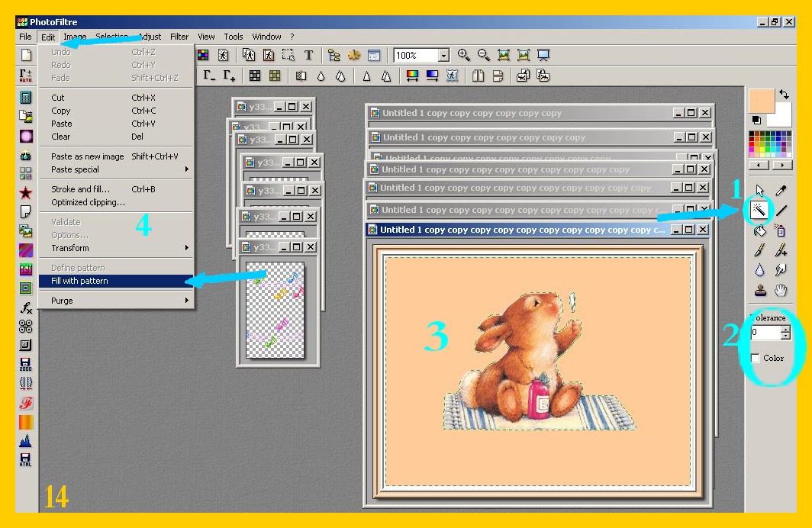Enable the Color checkbox under Tolerance

coord(755,358)
